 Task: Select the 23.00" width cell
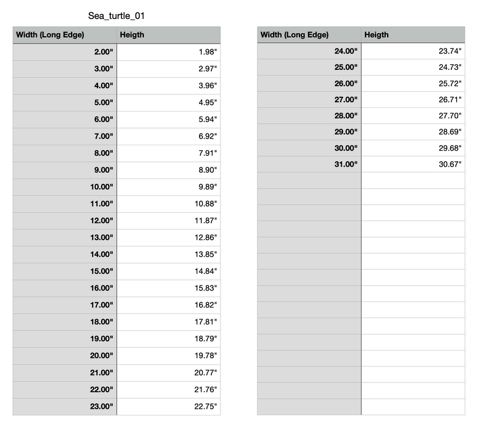coord(65,406)
